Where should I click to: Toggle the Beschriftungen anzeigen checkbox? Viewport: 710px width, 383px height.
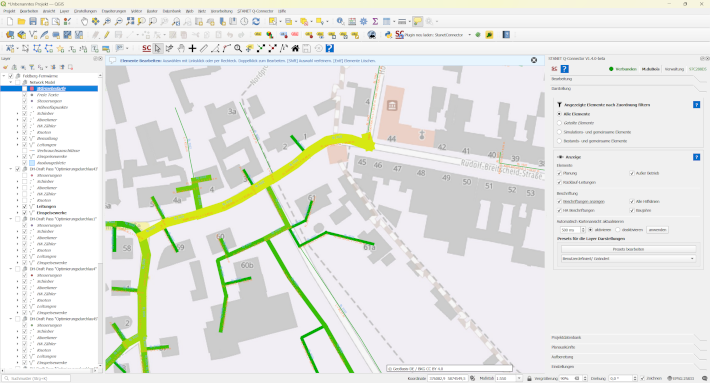pos(559,201)
